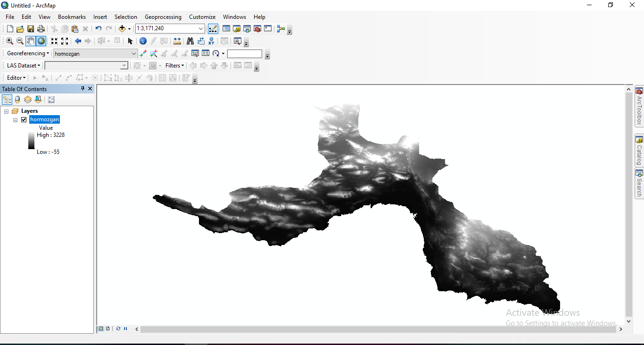This screenshot has width=644, height=345.
Task: Toggle List By Drawing Order view
Action: click(7, 100)
